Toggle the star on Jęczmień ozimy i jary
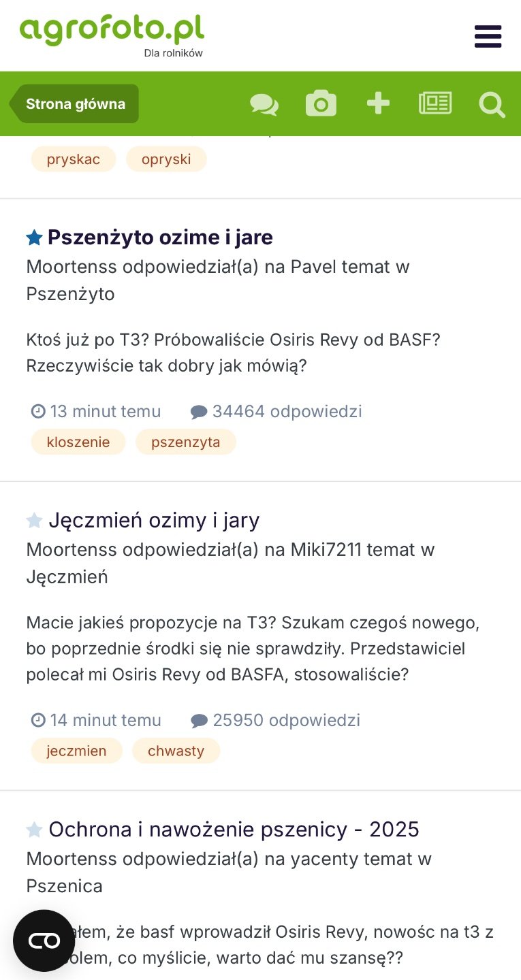521x980 pixels. [34, 521]
